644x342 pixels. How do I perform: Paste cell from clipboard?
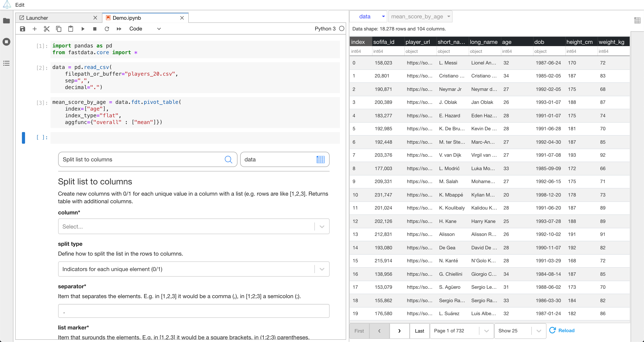[x=70, y=29]
